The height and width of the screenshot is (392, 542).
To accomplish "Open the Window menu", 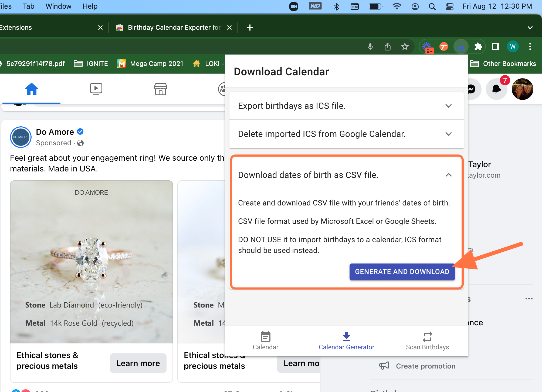I will pos(58,6).
